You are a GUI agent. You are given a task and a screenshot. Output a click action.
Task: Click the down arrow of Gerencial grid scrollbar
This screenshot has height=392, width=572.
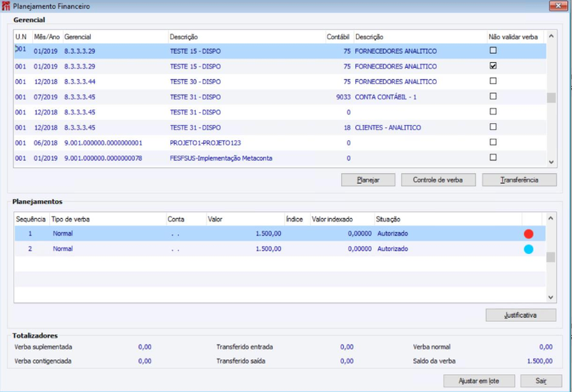click(551, 162)
